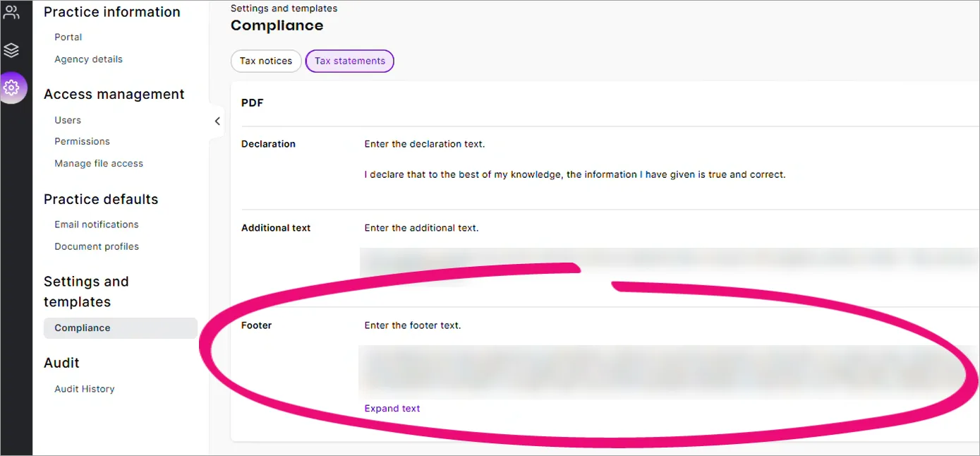The width and height of the screenshot is (980, 456).
Task: Open Email notifications defaults
Action: 96,224
